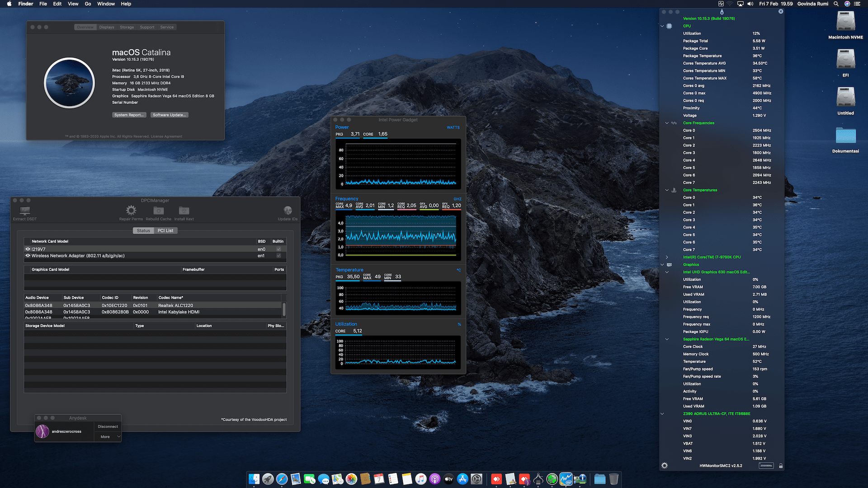Screen dimensions: 868x488
Task: Toggle Builtin checkbox for Wireless Network Adapter
Action: tap(278, 256)
